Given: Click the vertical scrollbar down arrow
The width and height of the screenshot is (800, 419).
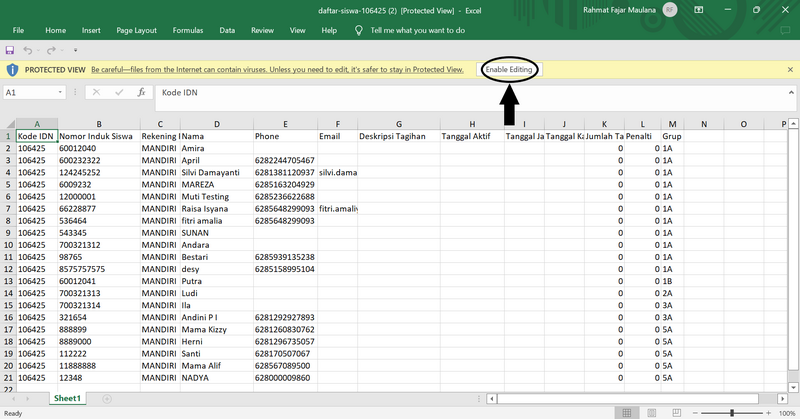Looking at the screenshot, I should [x=793, y=387].
